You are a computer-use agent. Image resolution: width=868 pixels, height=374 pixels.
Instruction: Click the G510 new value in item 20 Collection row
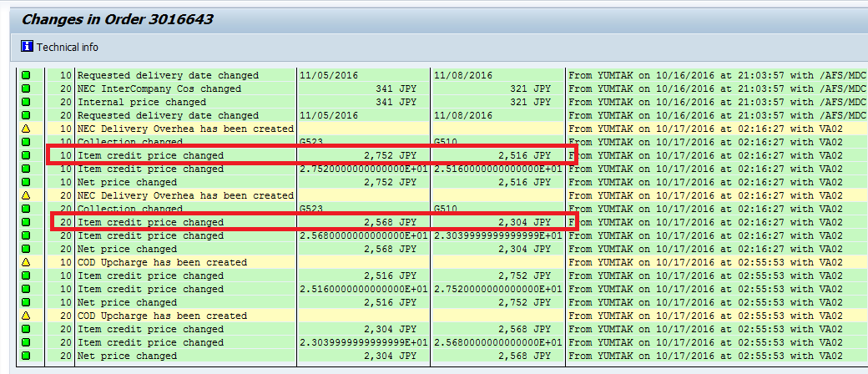[448, 210]
